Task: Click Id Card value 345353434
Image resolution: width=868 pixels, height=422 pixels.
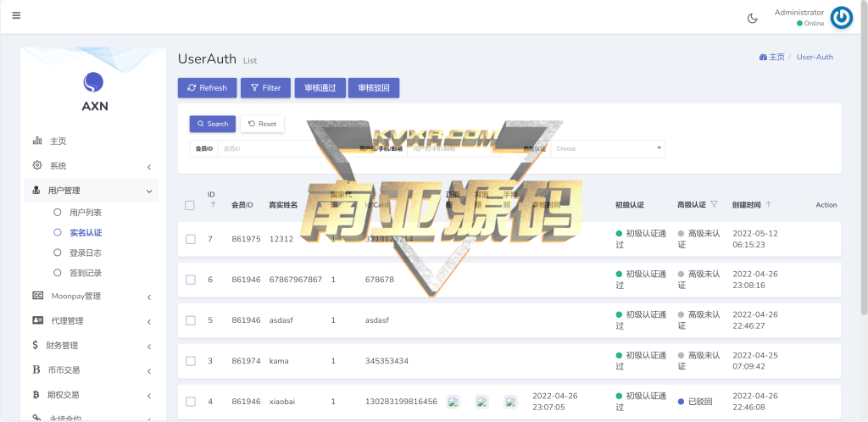Action: (387, 361)
